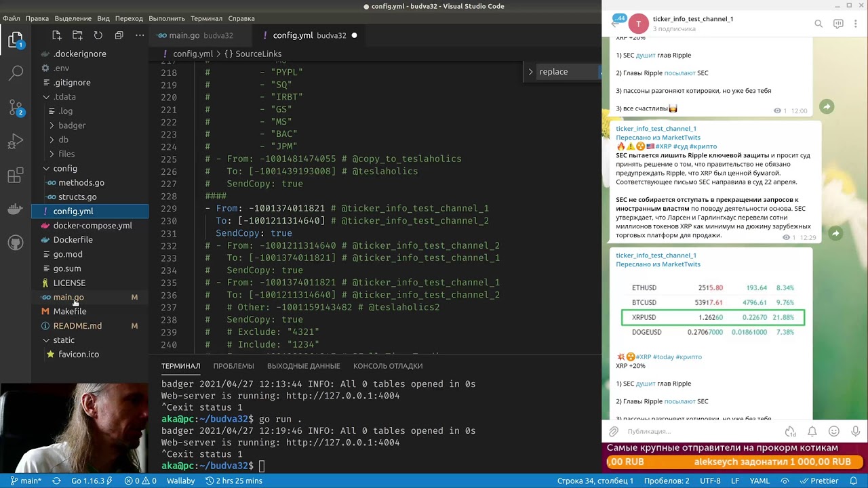
Task: Search in Telegram channel
Action: tap(818, 24)
